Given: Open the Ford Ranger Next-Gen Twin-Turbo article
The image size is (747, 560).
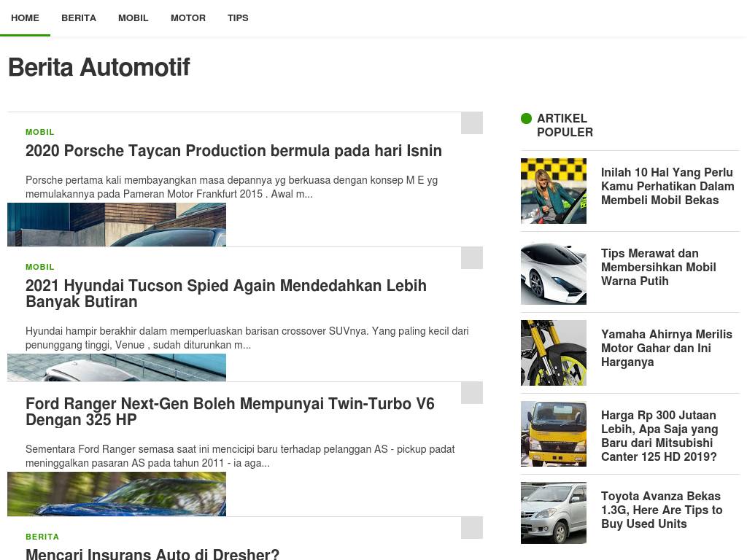Looking at the screenshot, I should click(x=230, y=411).
